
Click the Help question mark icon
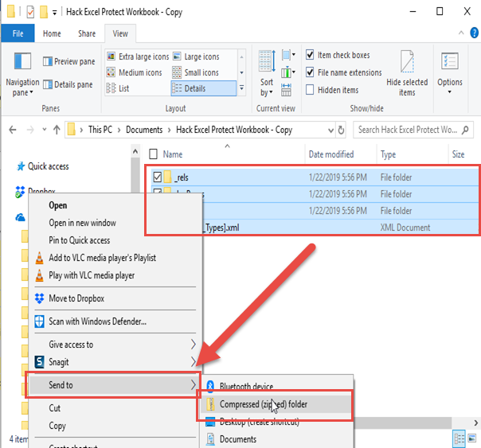(471, 34)
